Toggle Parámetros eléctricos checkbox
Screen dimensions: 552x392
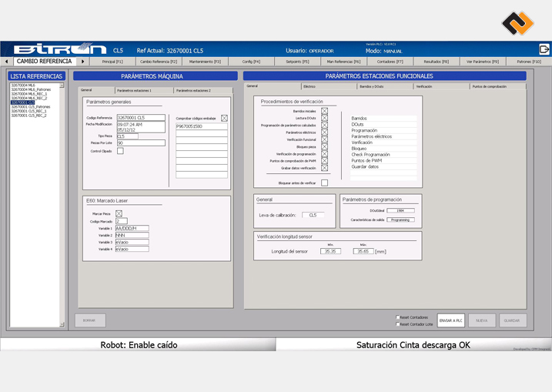click(324, 132)
